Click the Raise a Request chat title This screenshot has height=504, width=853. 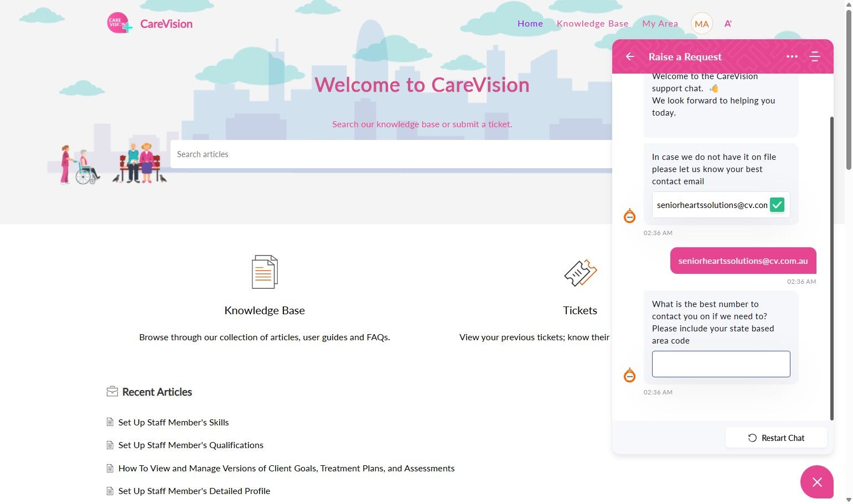685,56
